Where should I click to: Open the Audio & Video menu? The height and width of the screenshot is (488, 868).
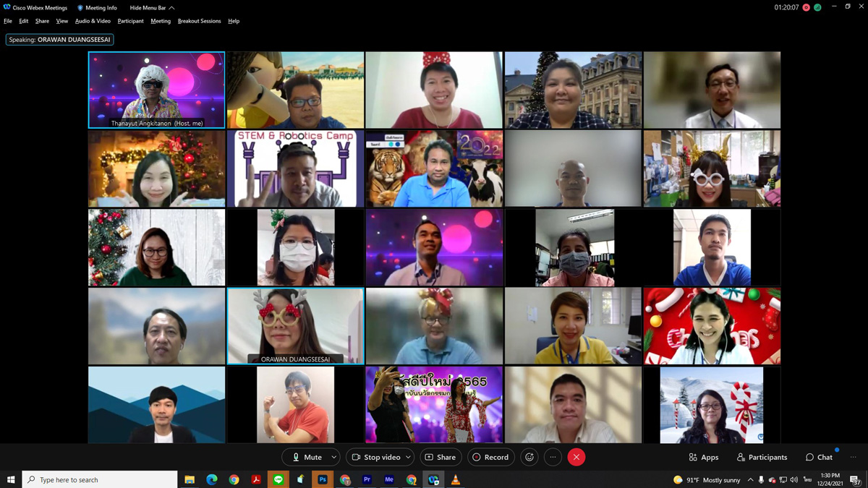pyautogui.click(x=93, y=21)
